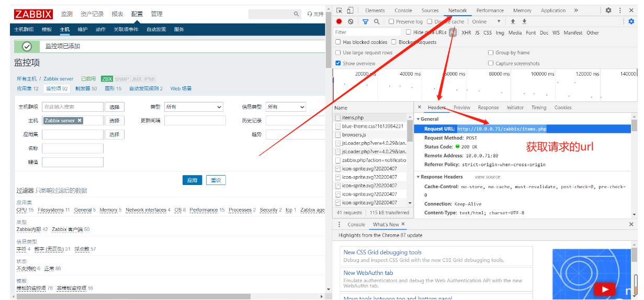Click the export HAR download arrow icon
The image size is (644, 300).
pyautogui.click(x=524, y=21)
